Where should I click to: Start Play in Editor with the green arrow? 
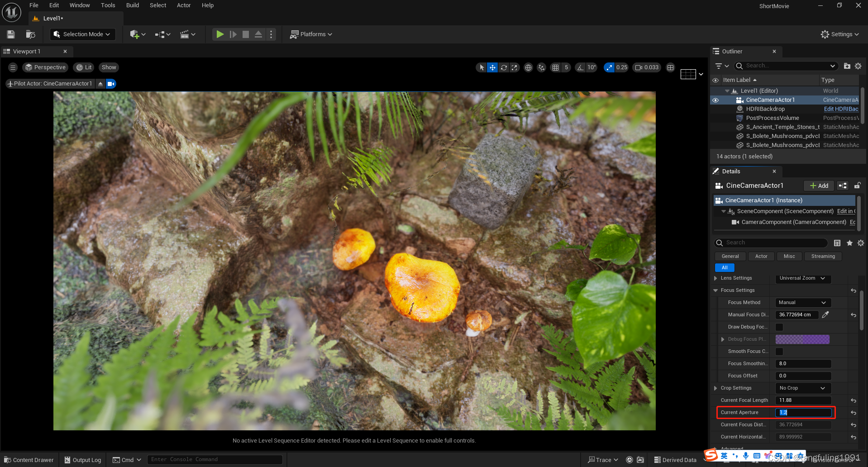click(x=220, y=34)
